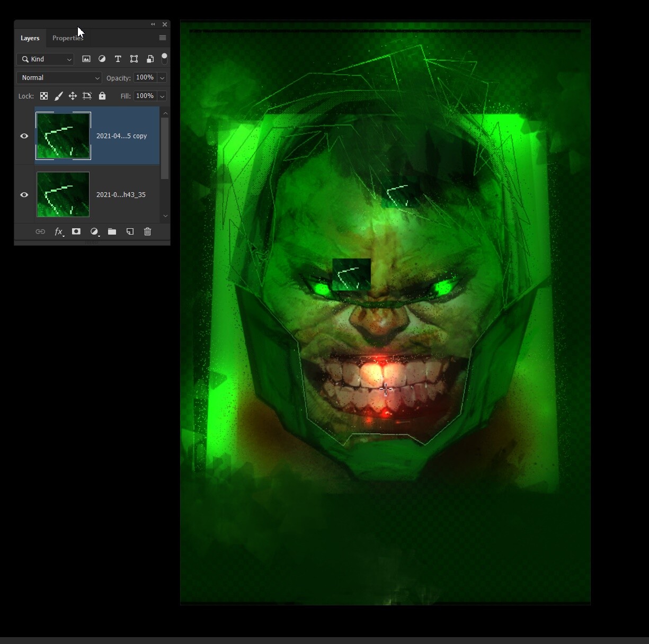The image size is (649, 644).
Task: Click the Link layers icon
Action: pyautogui.click(x=40, y=231)
